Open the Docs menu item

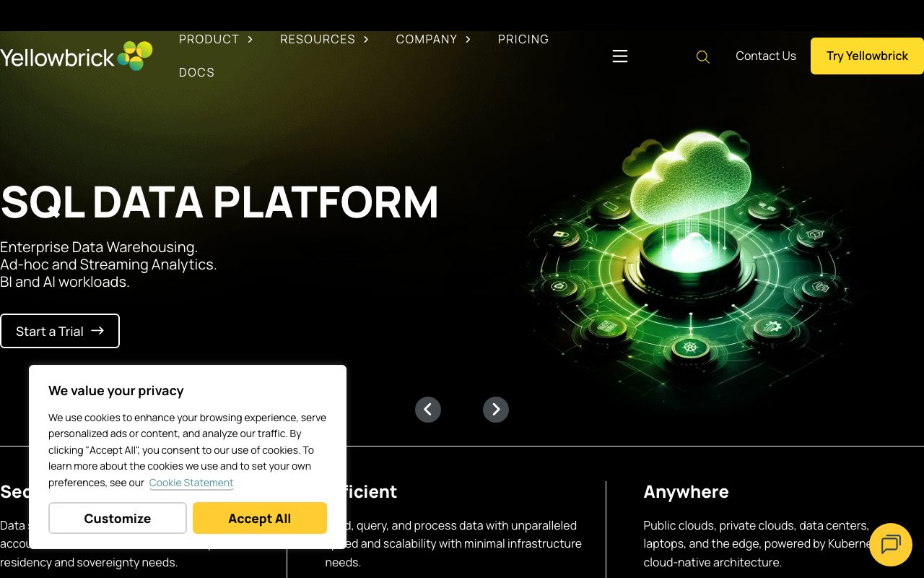[x=197, y=72]
